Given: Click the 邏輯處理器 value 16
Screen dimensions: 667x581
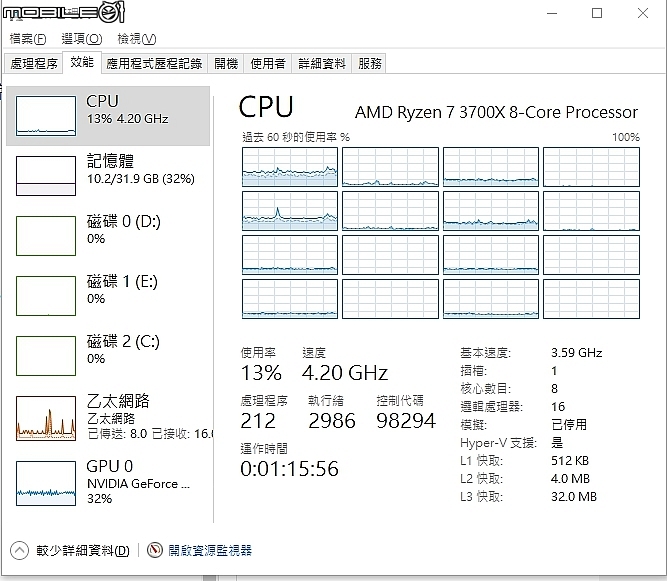Looking at the screenshot, I should [558, 407].
